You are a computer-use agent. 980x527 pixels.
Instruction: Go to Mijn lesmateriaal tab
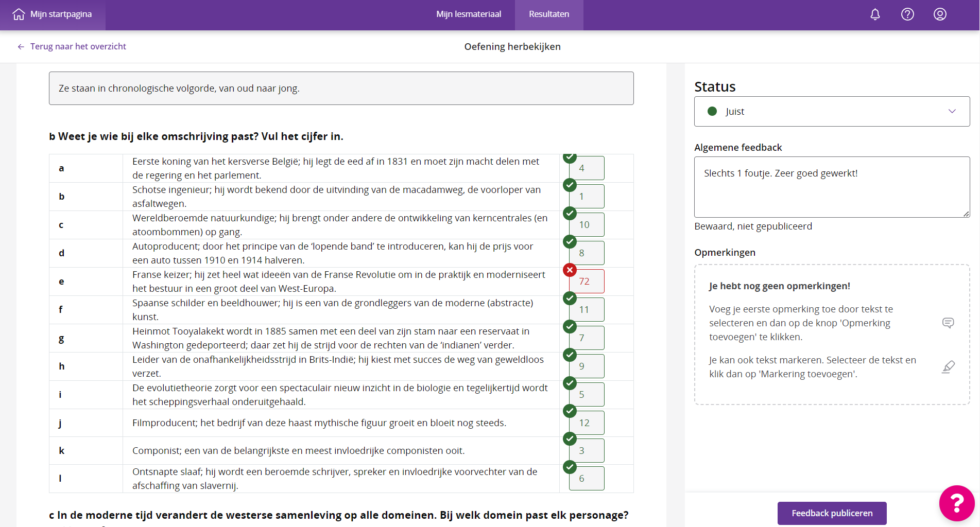tap(469, 14)
